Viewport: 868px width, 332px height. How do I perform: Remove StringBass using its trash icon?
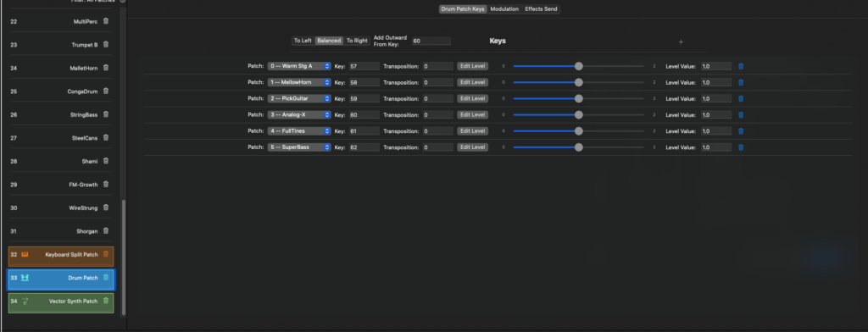pos(106,114)
